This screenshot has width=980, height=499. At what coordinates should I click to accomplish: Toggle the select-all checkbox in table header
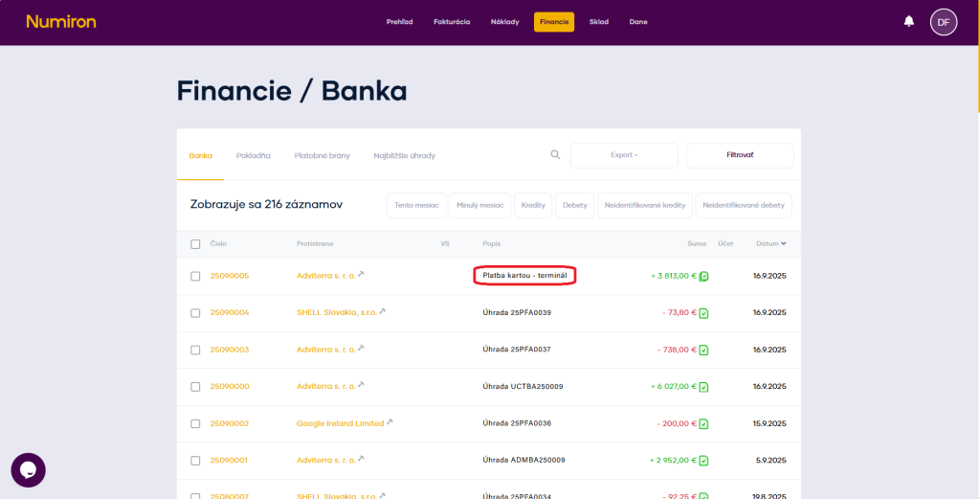pyautogui.click(x=195, y=244)
